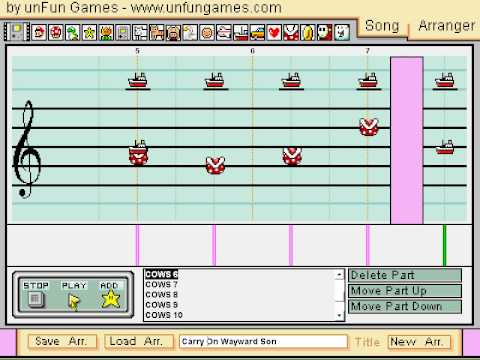Select the cat instrument icon
The height and width of the screenshot is (360, 480).
click(x=156, y=33)
